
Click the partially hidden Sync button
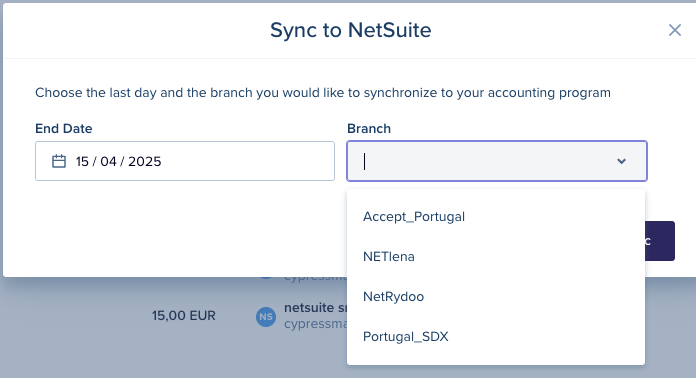(660, 241)
